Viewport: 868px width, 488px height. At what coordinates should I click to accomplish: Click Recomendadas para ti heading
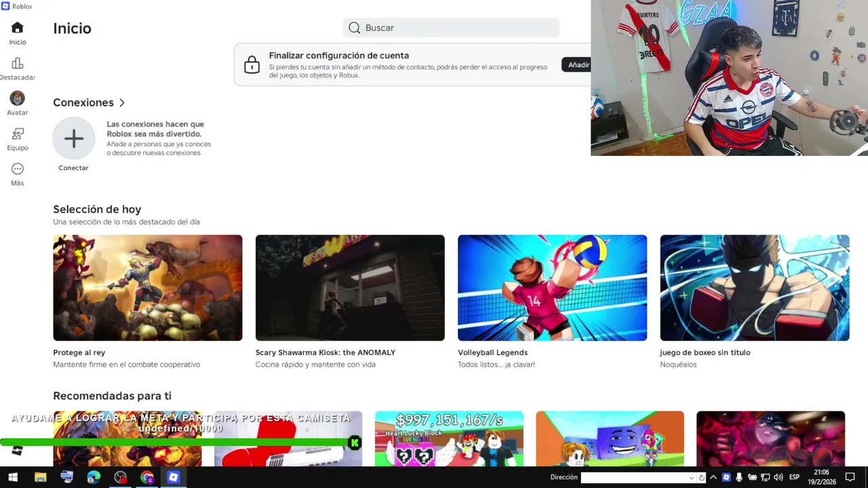pyautogui.click(x=112, y=396)
